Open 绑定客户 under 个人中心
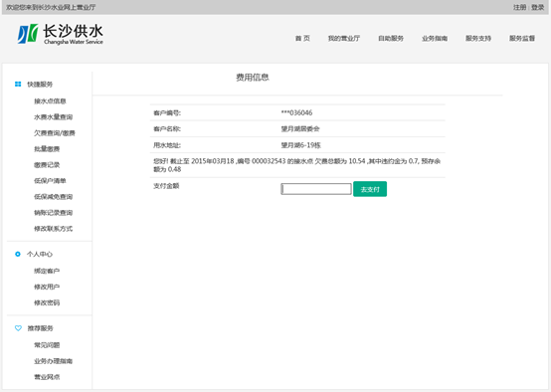Image resolution: width=551 pixels, height=392 pixels. pos(47,271)
